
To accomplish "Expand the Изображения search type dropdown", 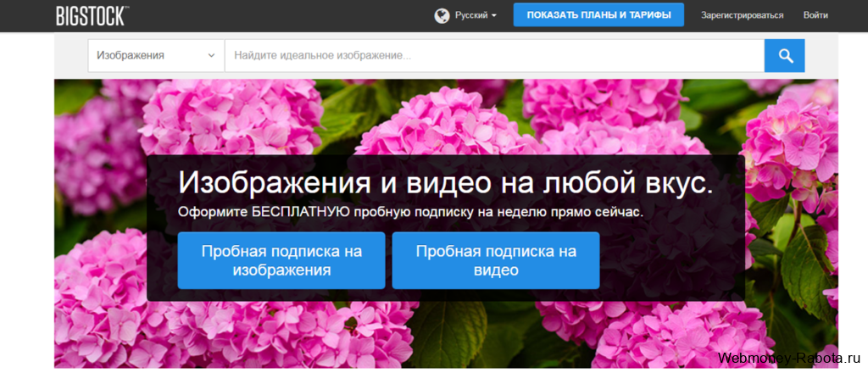I will [x=156, y=55].
